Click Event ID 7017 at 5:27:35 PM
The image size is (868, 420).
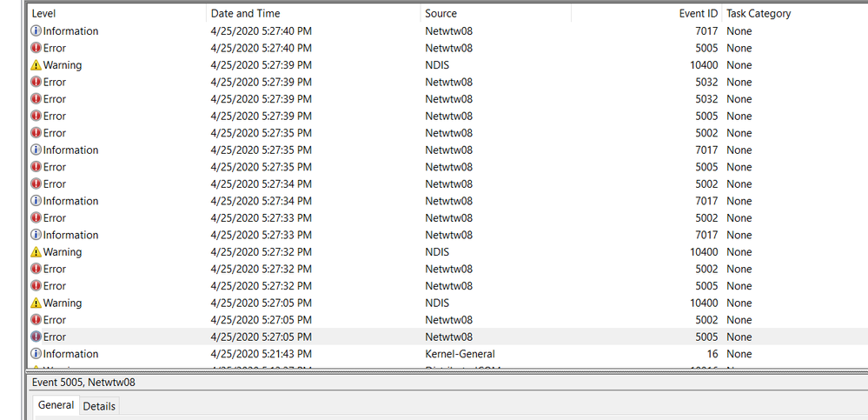coord(707,150)
